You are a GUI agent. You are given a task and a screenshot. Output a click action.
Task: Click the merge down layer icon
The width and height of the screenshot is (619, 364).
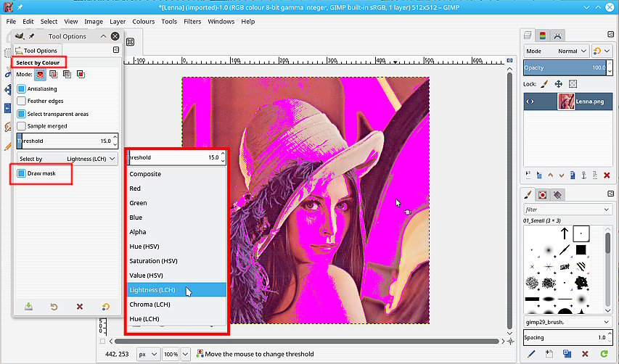[x=595, y=175]
